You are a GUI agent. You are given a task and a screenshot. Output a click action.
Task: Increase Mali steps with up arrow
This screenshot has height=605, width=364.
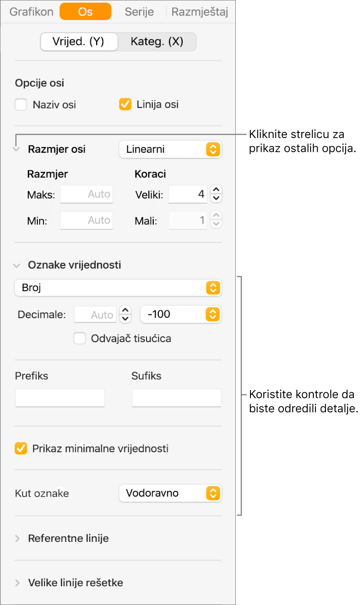[216, 216]
